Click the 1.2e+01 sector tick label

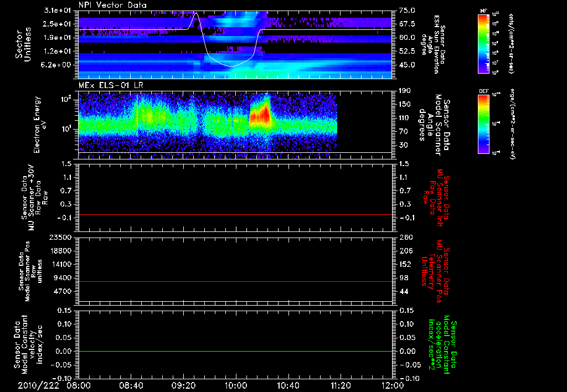(x=57, y=51)
